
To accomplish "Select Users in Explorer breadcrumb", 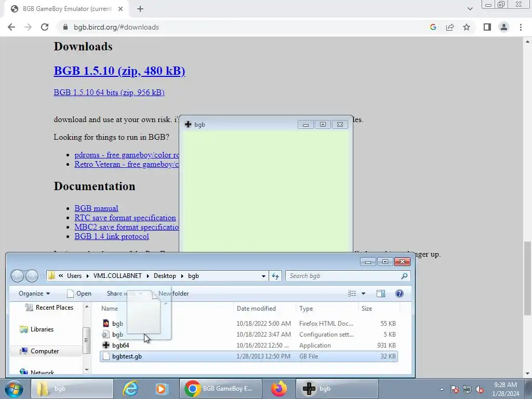I will pyautogui.click(x=74, y=276).
